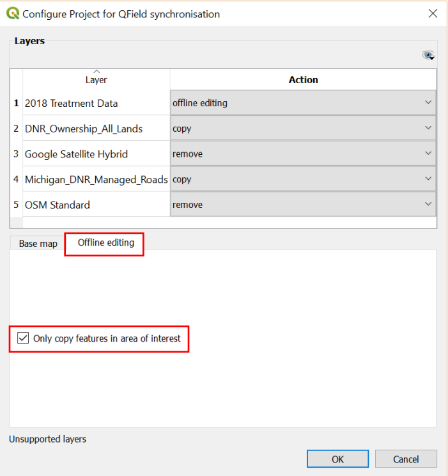448x476 pixels.
Task: Switch to the Base map tab
Action: tap(38, 244)
